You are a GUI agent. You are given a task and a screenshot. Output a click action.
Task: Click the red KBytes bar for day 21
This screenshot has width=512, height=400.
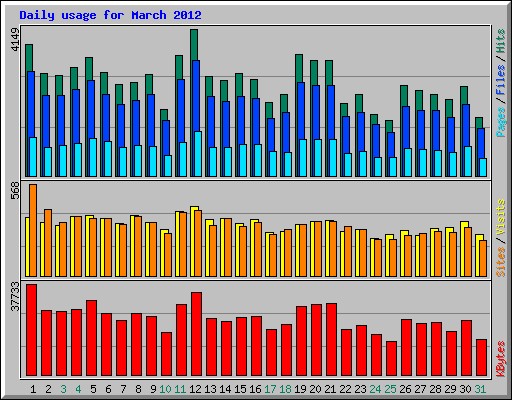click(x=331, y=339)
